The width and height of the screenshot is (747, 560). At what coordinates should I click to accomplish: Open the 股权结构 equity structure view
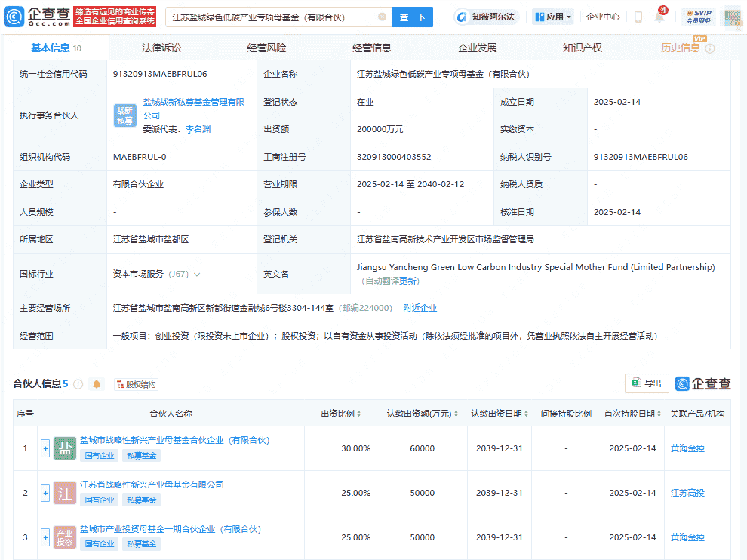[137, 383]
